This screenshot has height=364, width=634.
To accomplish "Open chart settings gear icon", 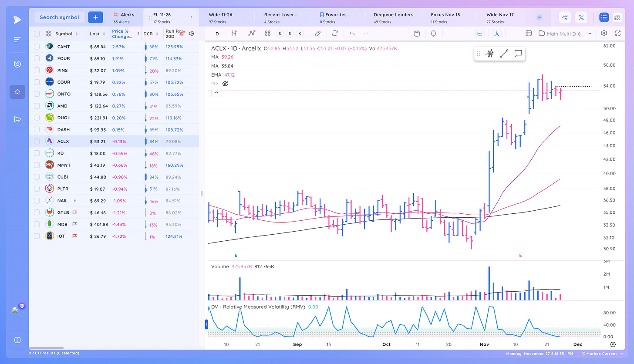I will tap(604, 33).
